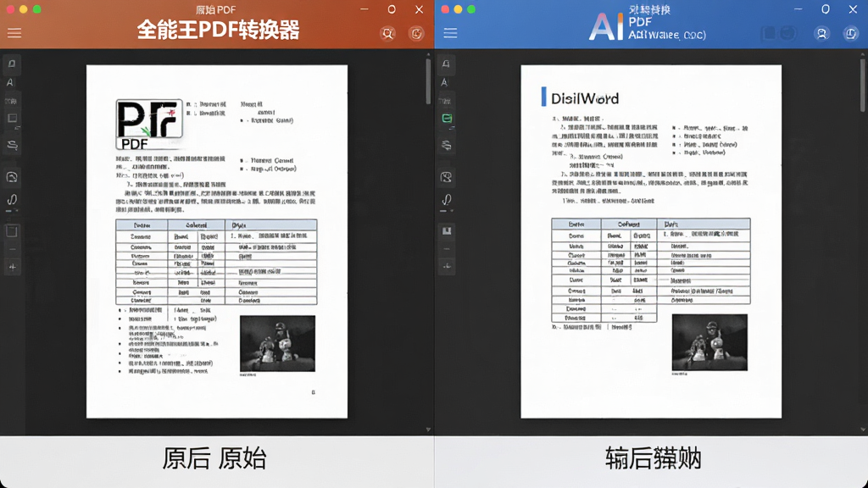868x488 pixels.
Task: Select square frame tool in left window sidebar
Action: click(x=12, y=232)
